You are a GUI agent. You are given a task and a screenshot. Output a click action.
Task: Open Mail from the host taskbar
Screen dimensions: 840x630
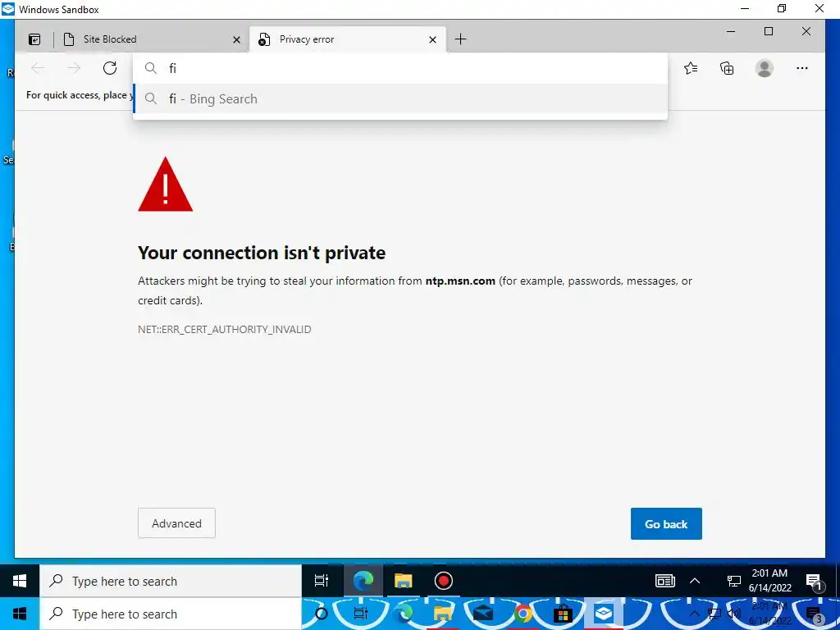click(x=482, y=614)
